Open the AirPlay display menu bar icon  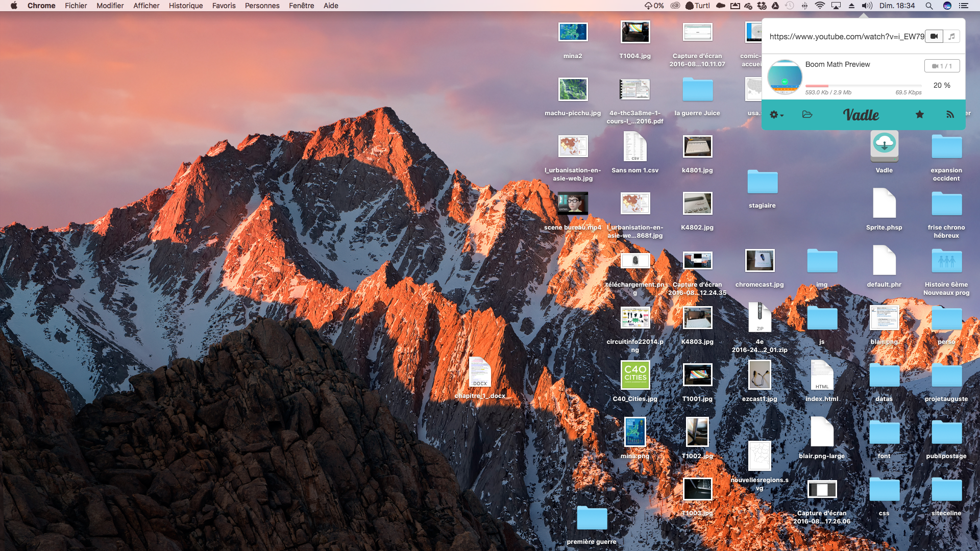(836, 6)
